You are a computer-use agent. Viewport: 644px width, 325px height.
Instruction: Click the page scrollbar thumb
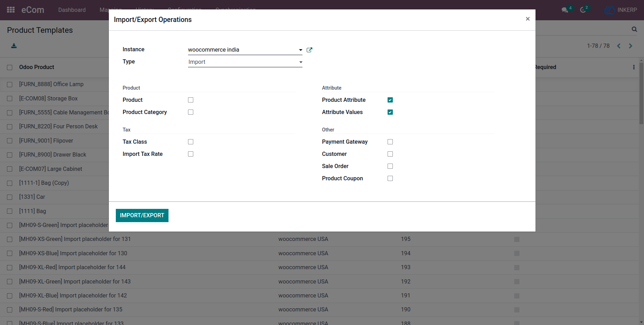click(641, 93)
